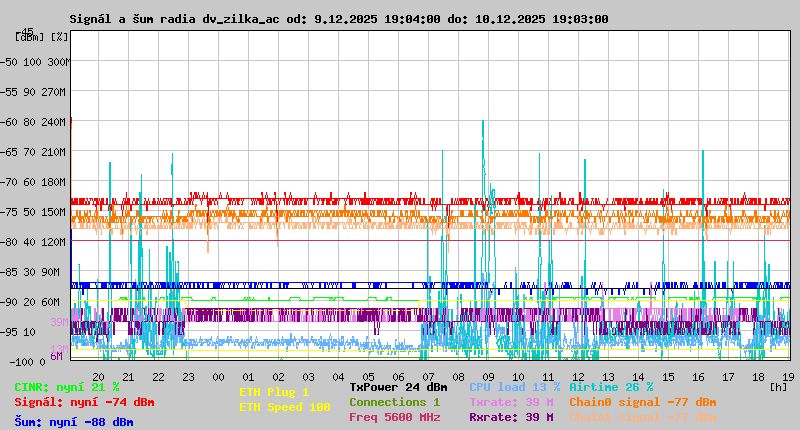Click the [dBm] unit label at axis top
800x430 pixels.
tap(28, 36)
